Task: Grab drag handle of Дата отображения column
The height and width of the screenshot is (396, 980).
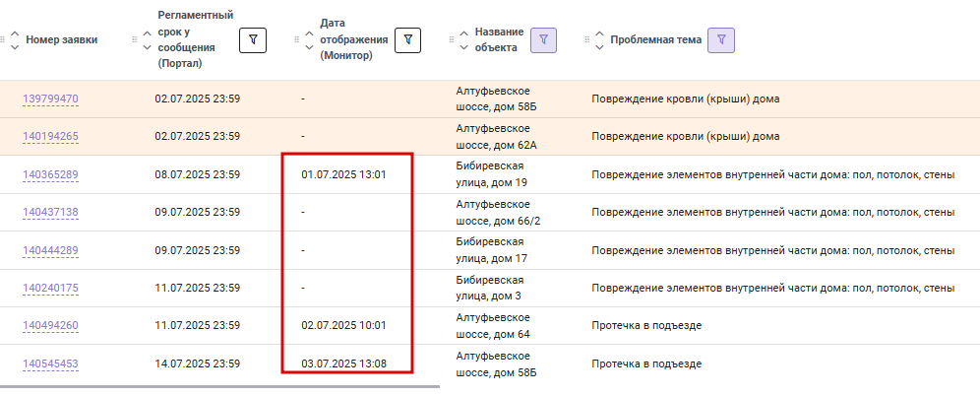Action: (296, 40)
